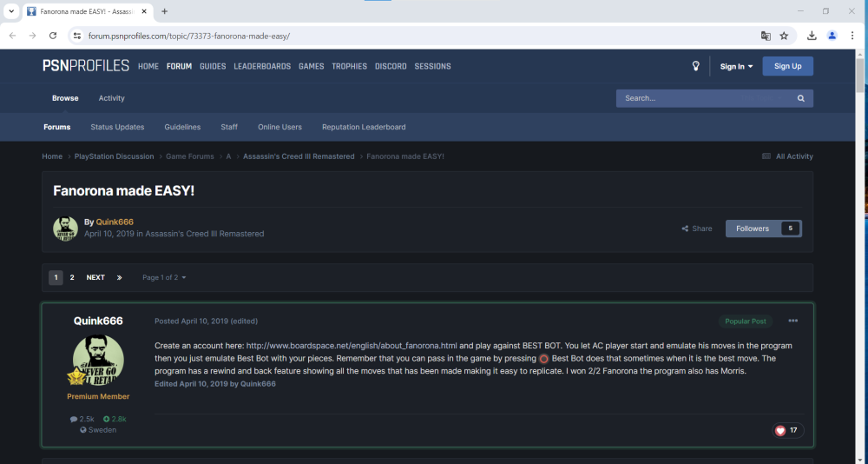This screenshot has height=464, width=868.
Task: Switch to the Activity tab
Action: (x=111, y=98)
